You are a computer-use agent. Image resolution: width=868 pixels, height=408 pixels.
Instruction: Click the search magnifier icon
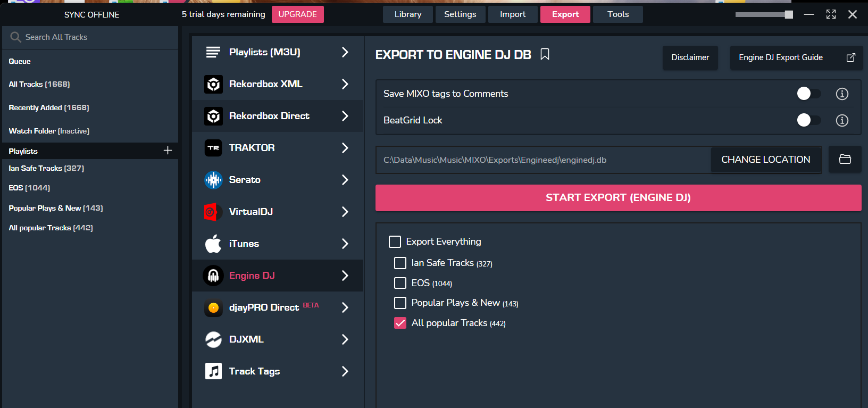15,37
